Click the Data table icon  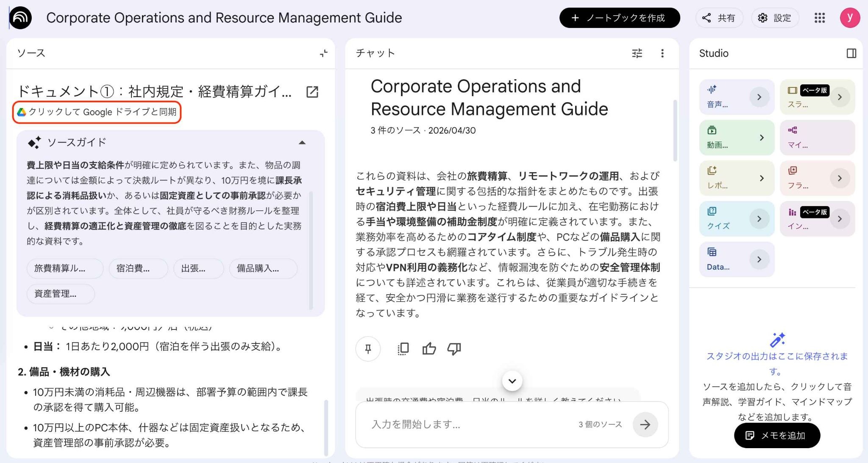[x=712, y=252]
